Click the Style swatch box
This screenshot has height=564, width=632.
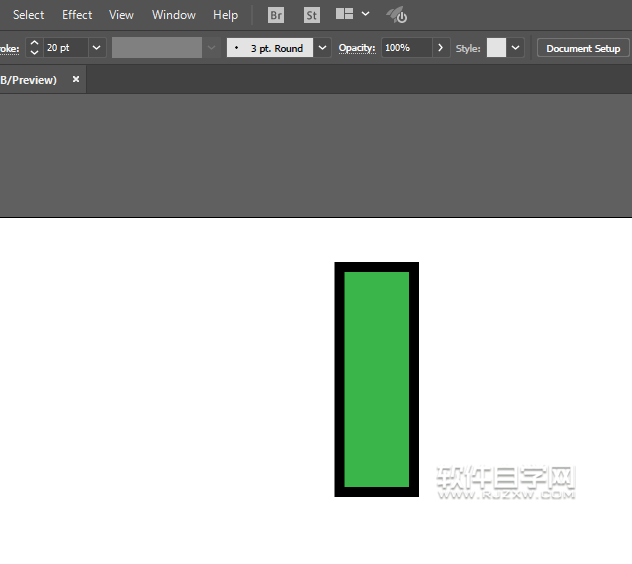pos(496,48)
